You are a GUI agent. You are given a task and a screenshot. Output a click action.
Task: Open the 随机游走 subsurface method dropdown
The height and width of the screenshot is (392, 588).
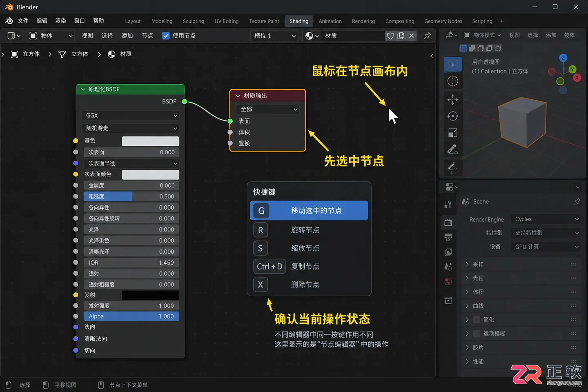(131, 128)
